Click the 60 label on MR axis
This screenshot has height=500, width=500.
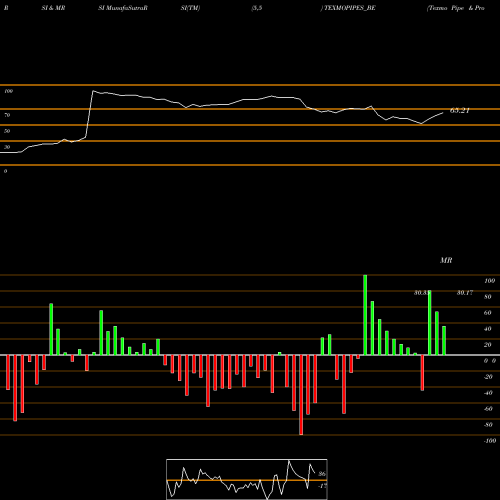(488, 313)
